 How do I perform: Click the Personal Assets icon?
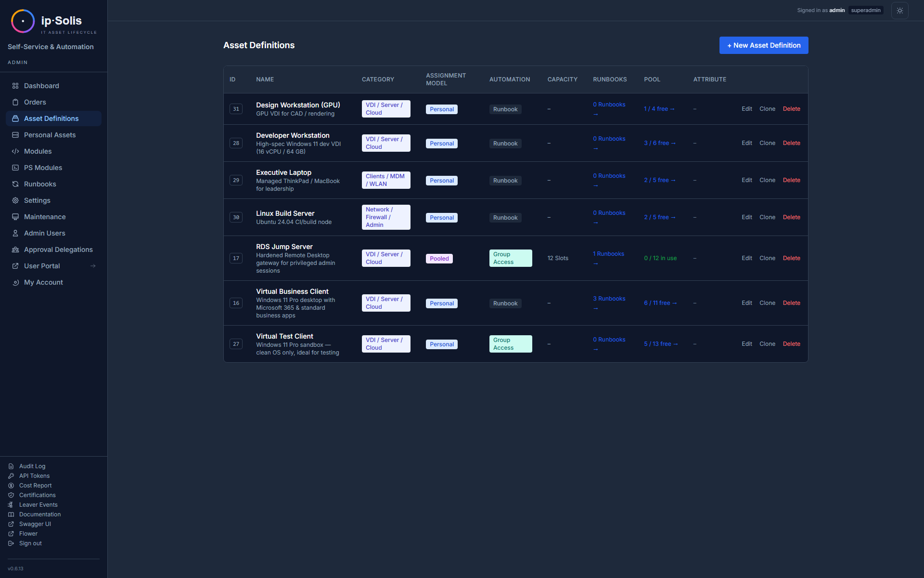point(15,135)
